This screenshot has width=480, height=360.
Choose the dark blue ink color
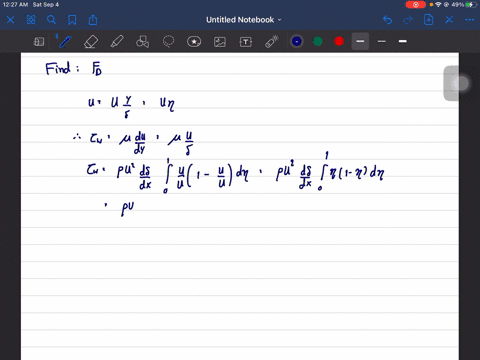297,41
